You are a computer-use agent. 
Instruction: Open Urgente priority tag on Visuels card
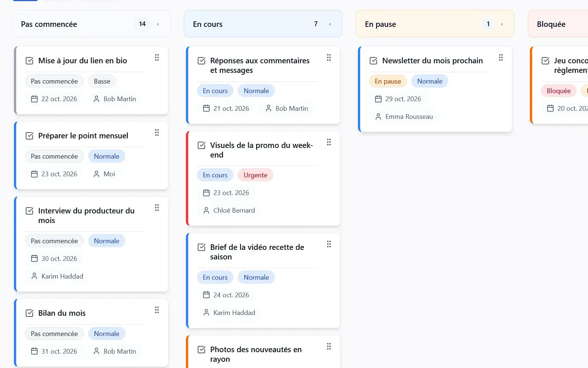coord(255,175)
